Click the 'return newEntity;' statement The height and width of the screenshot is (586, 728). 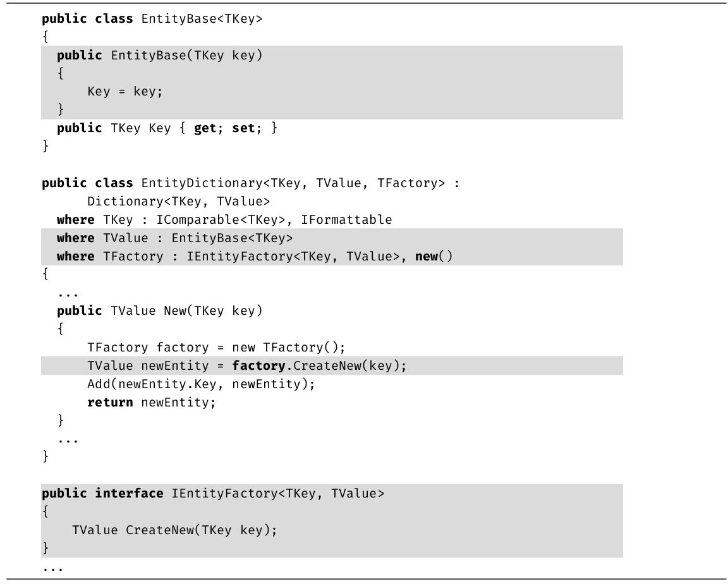click(151, 403)
